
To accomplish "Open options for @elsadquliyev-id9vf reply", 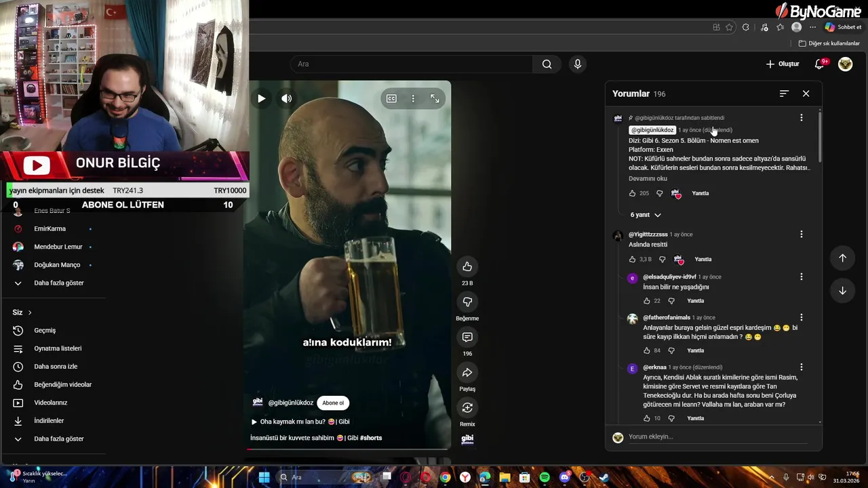I will tap(801, 277).
